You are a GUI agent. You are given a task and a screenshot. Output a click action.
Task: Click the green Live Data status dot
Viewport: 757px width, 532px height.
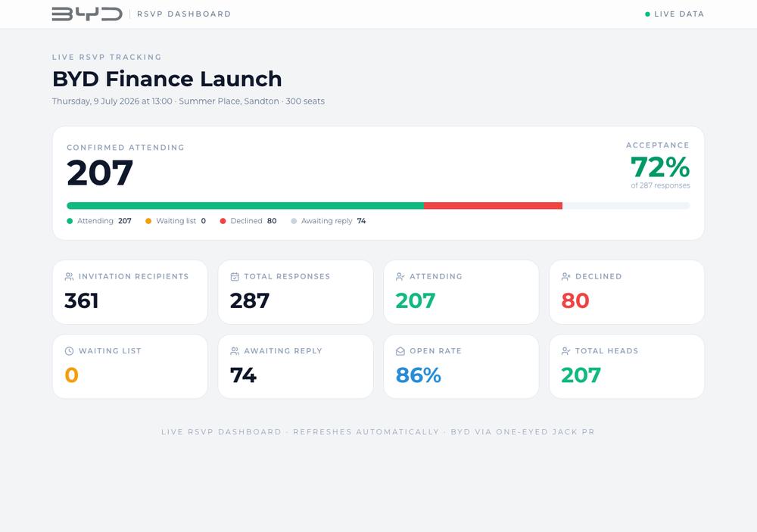click(647, 14)
